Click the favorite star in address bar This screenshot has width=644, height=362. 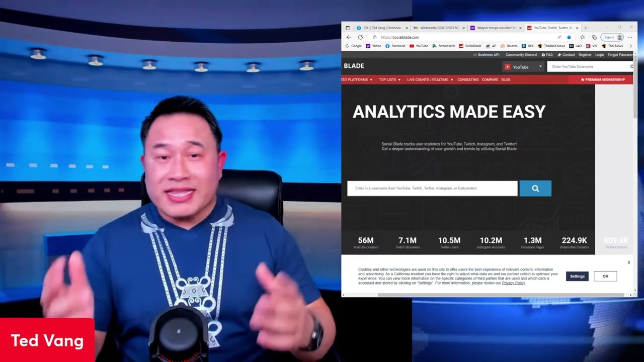[x=569, y=37]
